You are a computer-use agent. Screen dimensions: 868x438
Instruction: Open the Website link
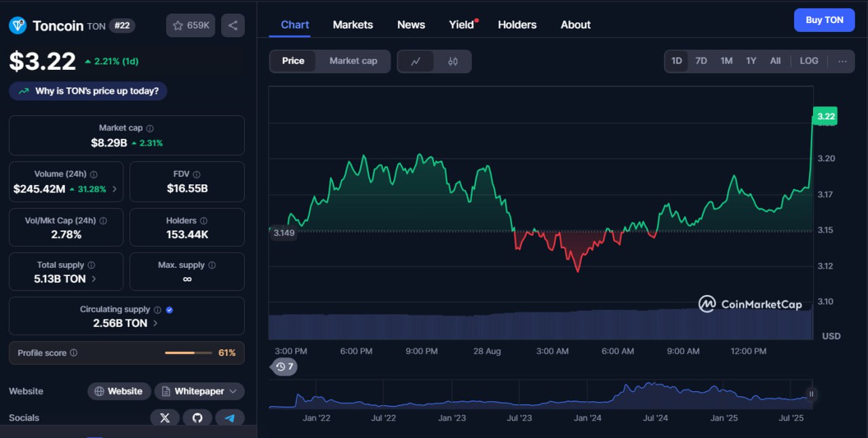119,391
